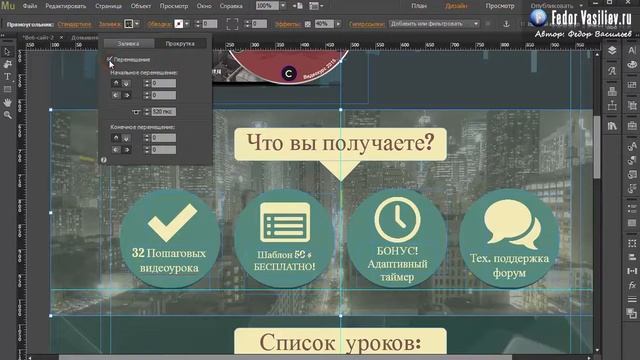Click the stroke color swatch
This screenshot has height=360, width=640.
point(179,24)
